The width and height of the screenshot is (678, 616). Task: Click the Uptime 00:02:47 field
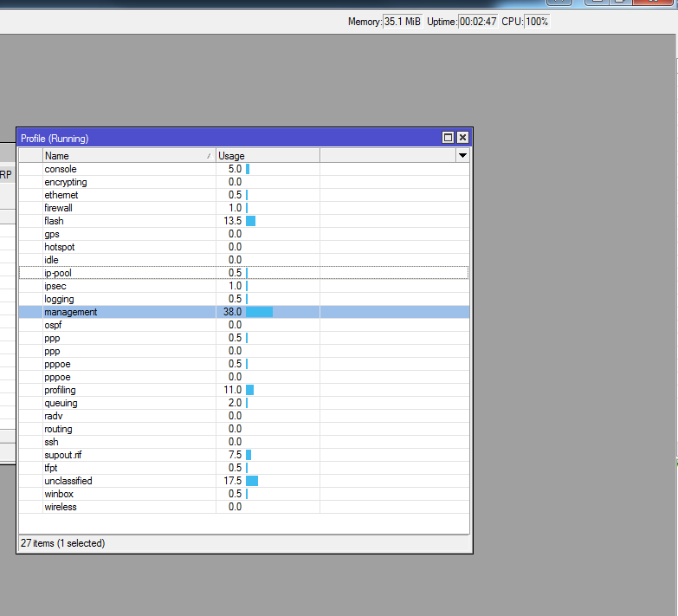(478, 21)
